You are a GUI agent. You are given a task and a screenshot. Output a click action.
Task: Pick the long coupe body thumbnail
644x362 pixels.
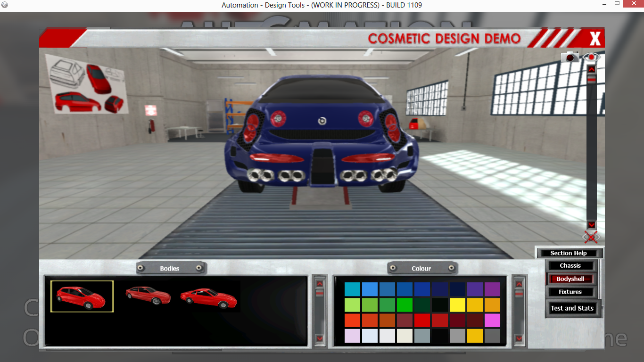point(209,296)
